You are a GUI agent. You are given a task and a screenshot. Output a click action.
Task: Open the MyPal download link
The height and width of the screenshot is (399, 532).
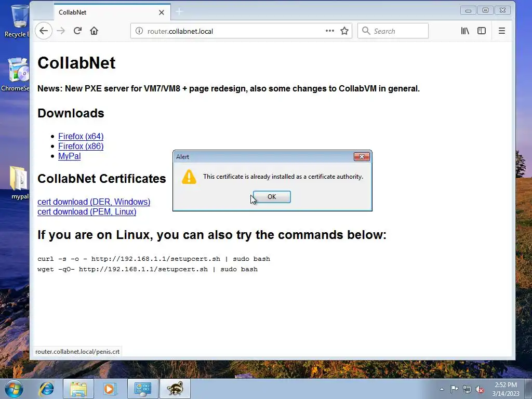[69, 156]
